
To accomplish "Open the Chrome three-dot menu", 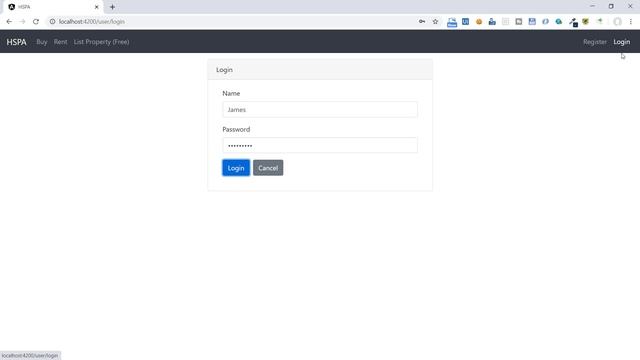I will (x=631, y=22).
